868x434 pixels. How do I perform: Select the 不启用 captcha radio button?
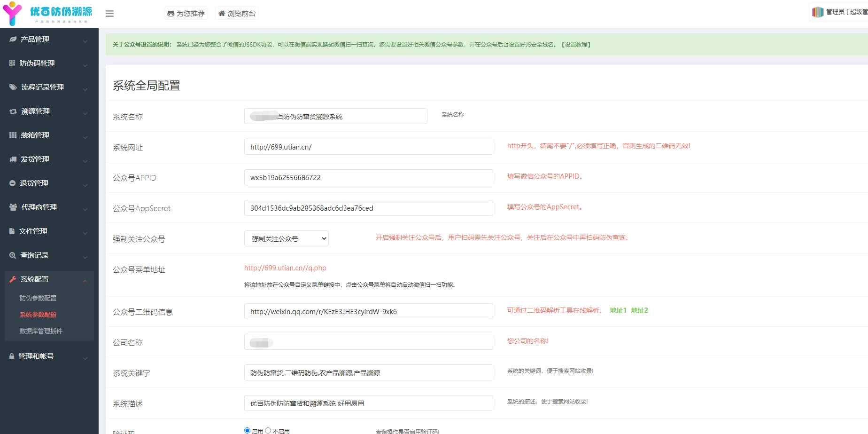click(268, 430)
